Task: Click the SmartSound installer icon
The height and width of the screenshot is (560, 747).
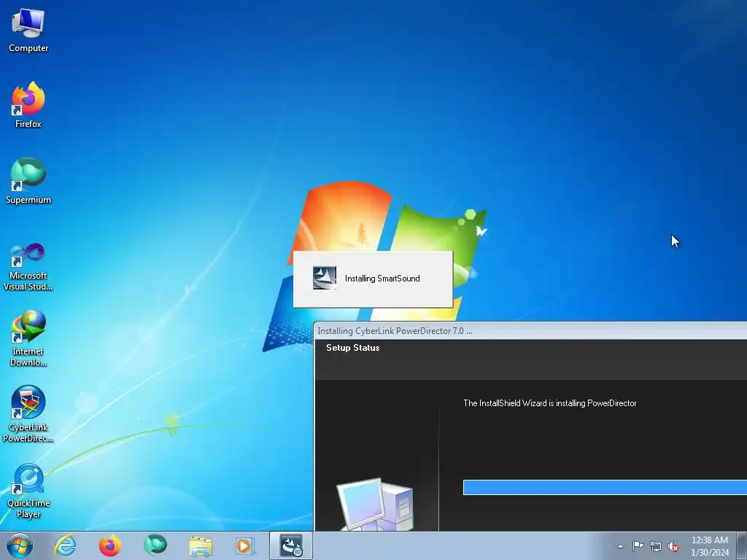Action: coord(325,278)
